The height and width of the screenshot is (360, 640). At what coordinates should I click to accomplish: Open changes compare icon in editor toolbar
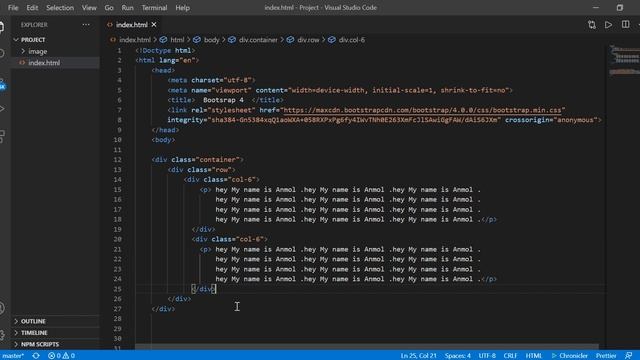tap(592, 25)
